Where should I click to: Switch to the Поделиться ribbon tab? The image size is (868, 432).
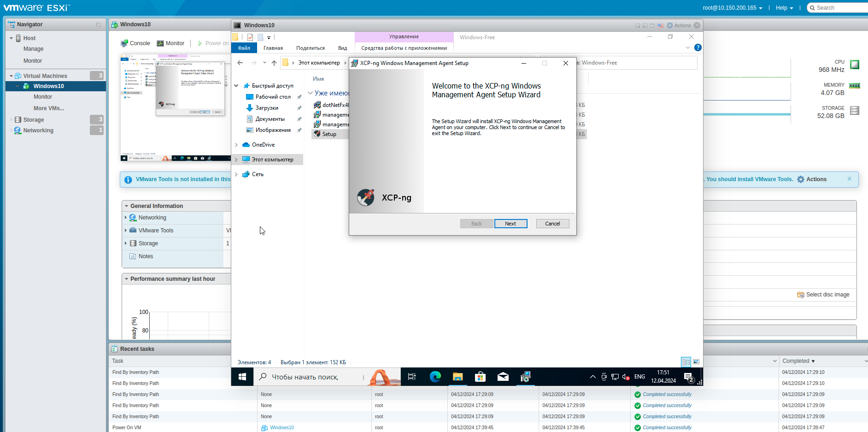point(311,48)
